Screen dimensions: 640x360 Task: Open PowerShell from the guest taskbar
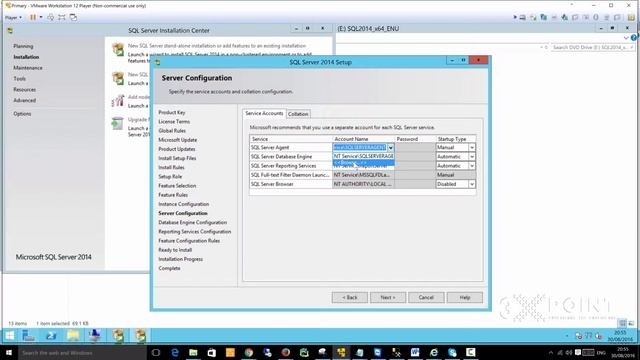point(51,336)
